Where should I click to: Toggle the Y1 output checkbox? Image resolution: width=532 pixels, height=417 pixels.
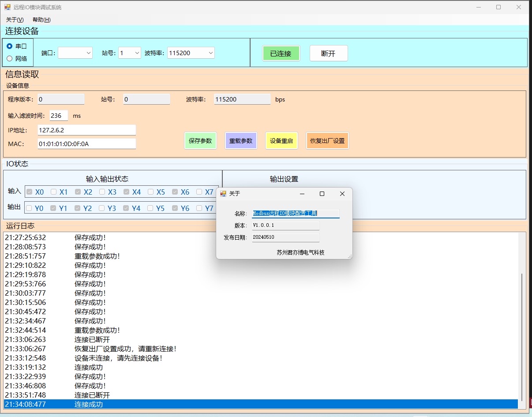point(53,208)
